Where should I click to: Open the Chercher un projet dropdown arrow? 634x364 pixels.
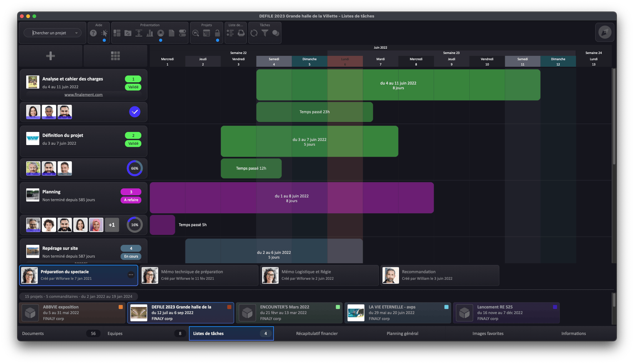[x=76, y=33]
